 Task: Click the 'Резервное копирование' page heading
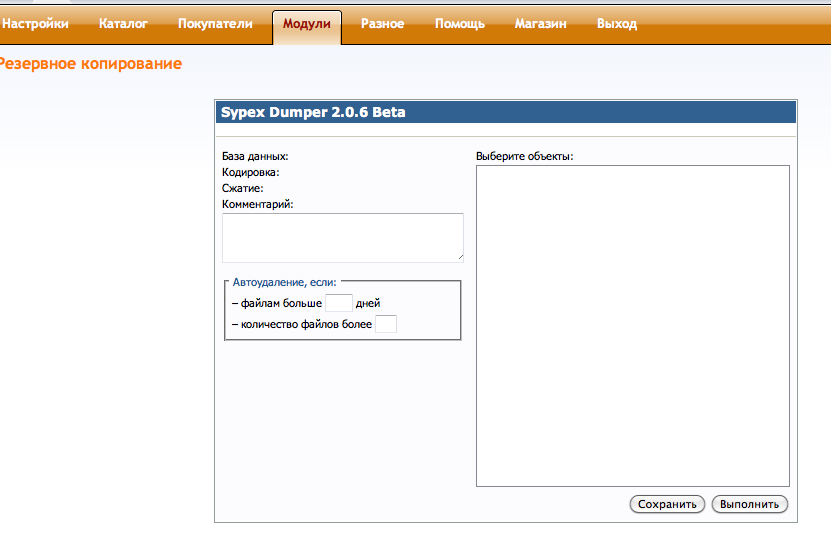pyautogui.click(x=90, y=64)
